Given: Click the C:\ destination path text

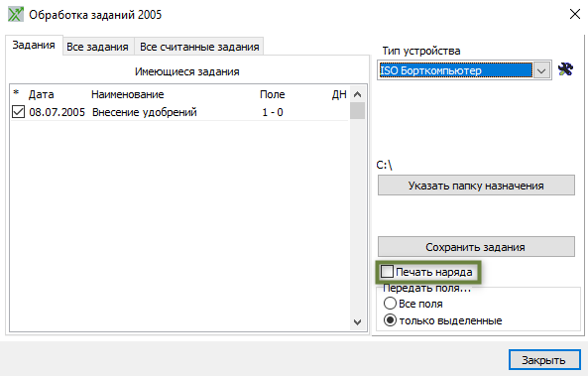Looking at the screenshot, I should 385,165.
